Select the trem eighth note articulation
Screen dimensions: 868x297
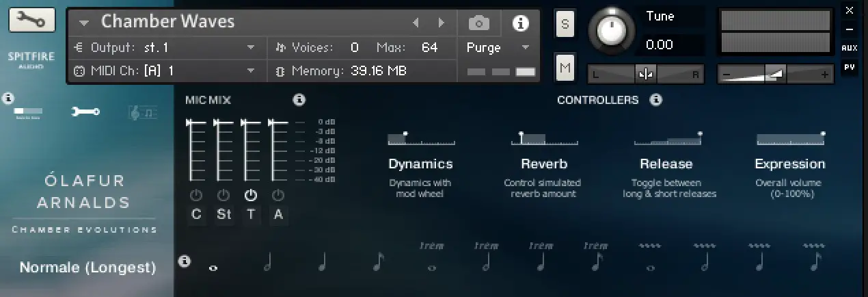596,258
